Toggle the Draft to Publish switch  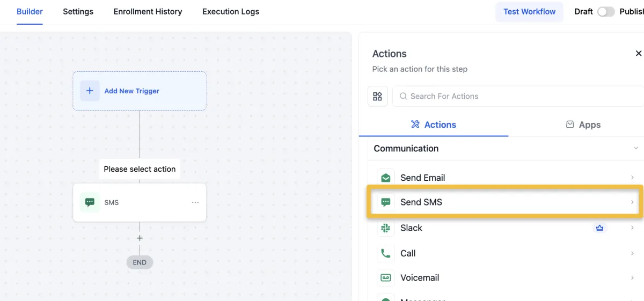(x=606, y=12)
